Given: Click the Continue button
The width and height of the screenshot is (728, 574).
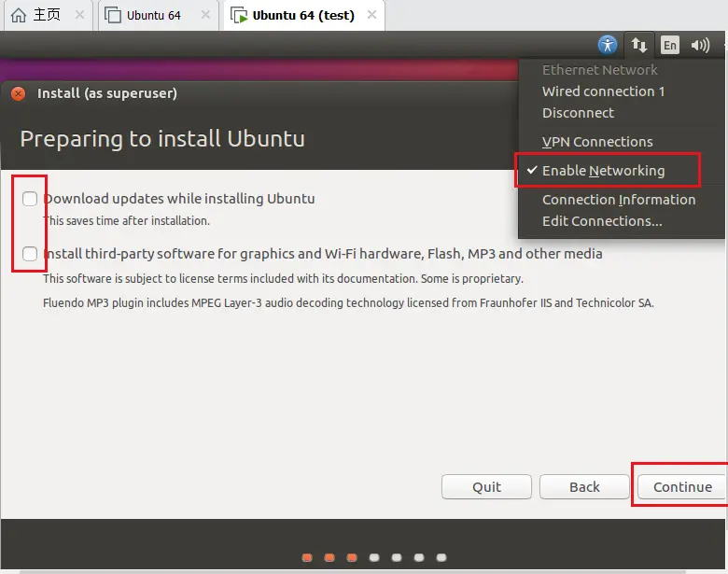Looking at the screenshot, I should tap(682, 486).
